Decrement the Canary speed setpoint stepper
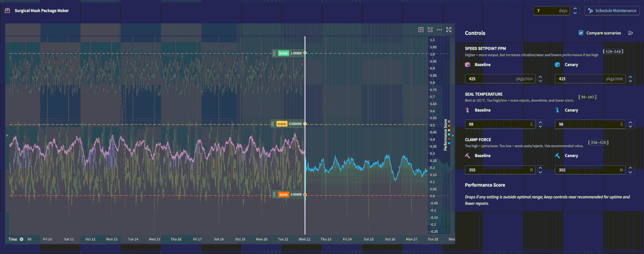 point(631,81)
